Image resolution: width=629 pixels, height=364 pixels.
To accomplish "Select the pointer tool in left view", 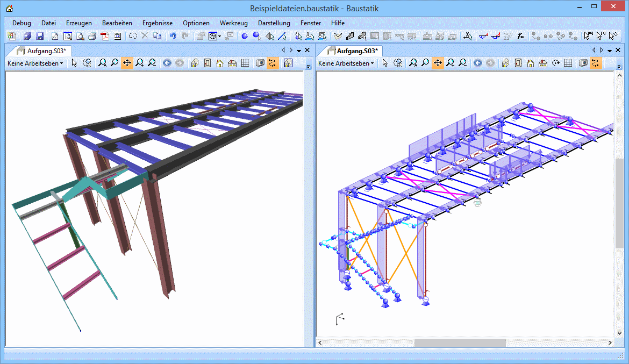I will (x=74, y=63).
